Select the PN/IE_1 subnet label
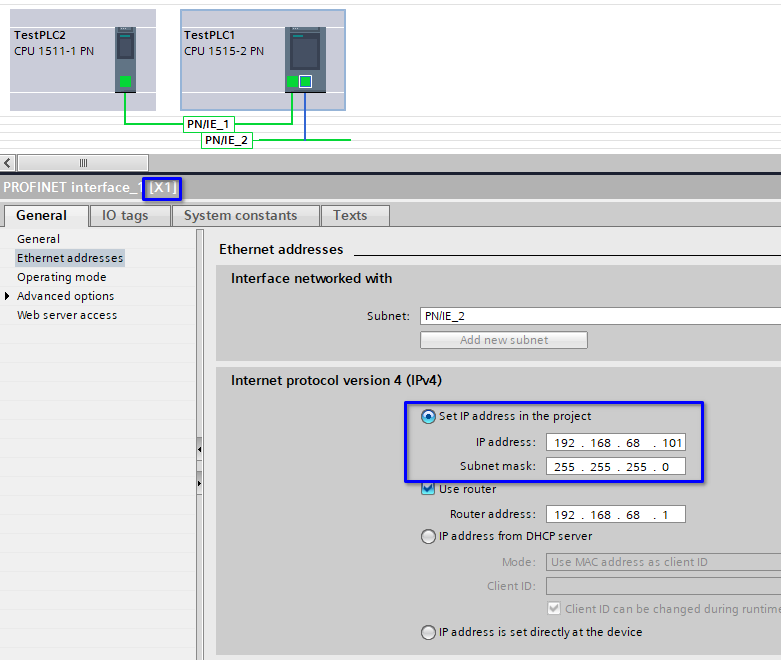Viewport: 781px width, 660px height. point(209,124)
